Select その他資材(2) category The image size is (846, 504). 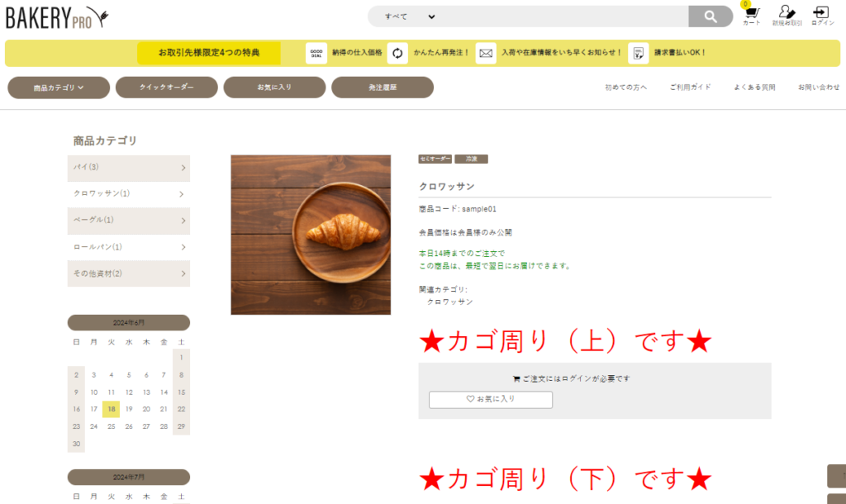pyautogui.click(x=128, y=273)
